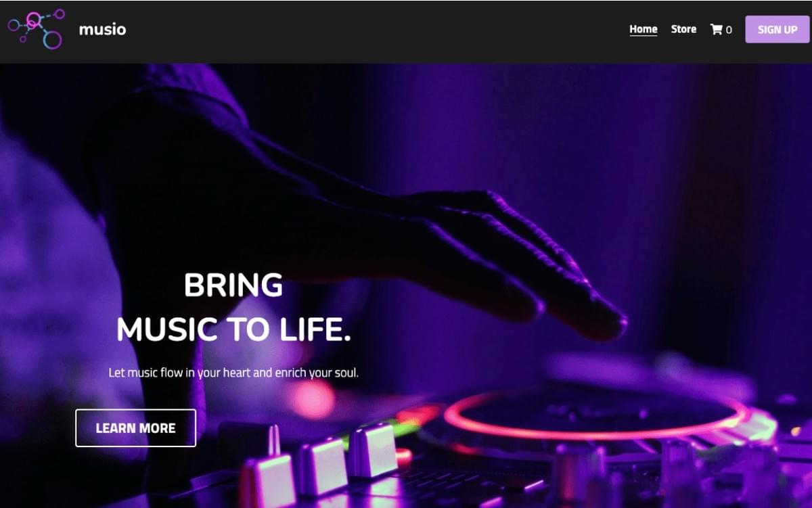Select the musio brand name text
The image size is (812, 508).
pos(102,29)
